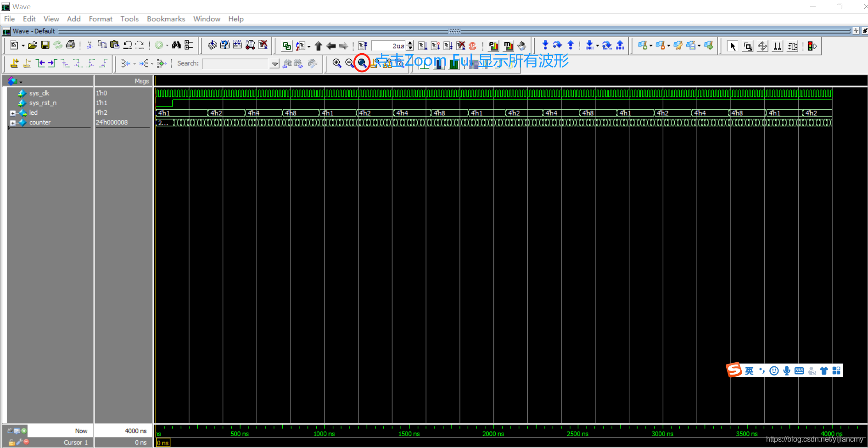Open the Tools menu

(129, 19)
